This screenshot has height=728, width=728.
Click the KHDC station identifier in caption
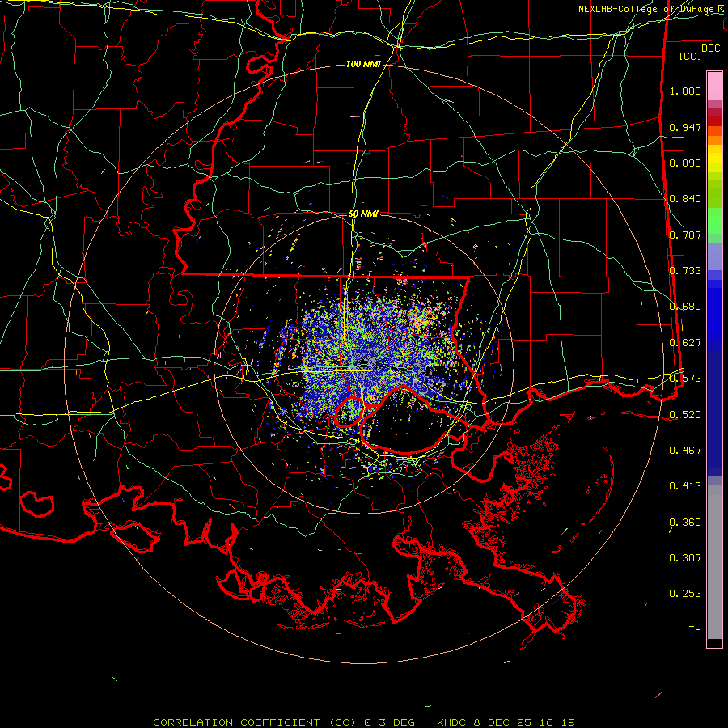click(x=453, y=722)
